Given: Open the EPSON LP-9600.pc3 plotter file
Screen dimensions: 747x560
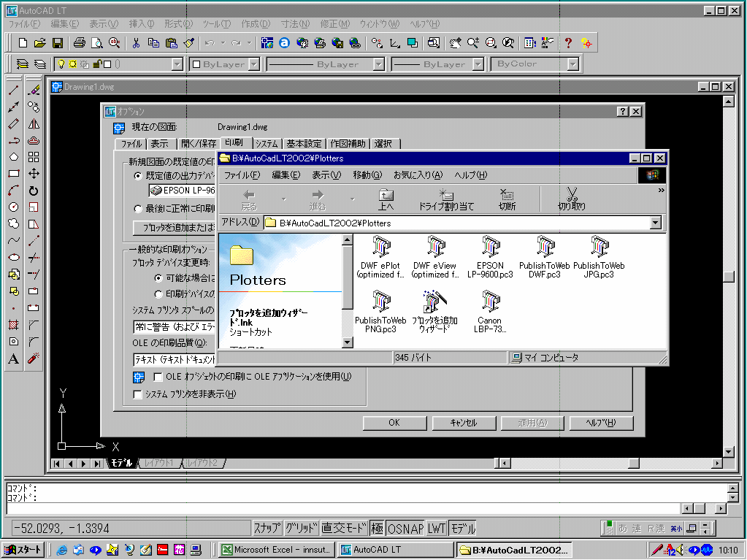Looking at the screenshot, I should [x=490, y=257].
